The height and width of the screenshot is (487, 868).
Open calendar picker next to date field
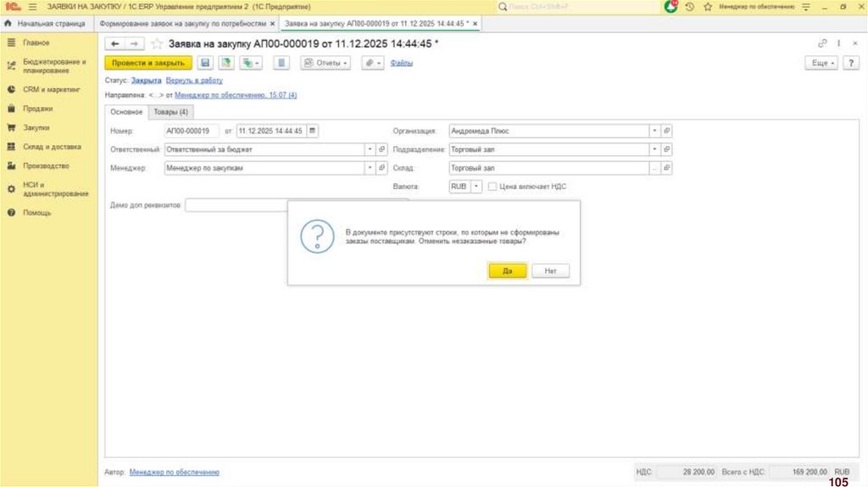tap(312, 131)
